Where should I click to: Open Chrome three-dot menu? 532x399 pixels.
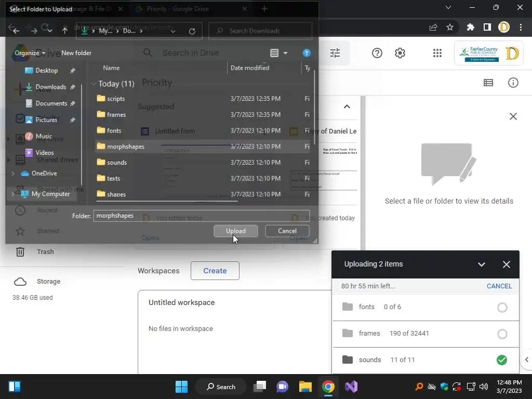pos(521,27)
